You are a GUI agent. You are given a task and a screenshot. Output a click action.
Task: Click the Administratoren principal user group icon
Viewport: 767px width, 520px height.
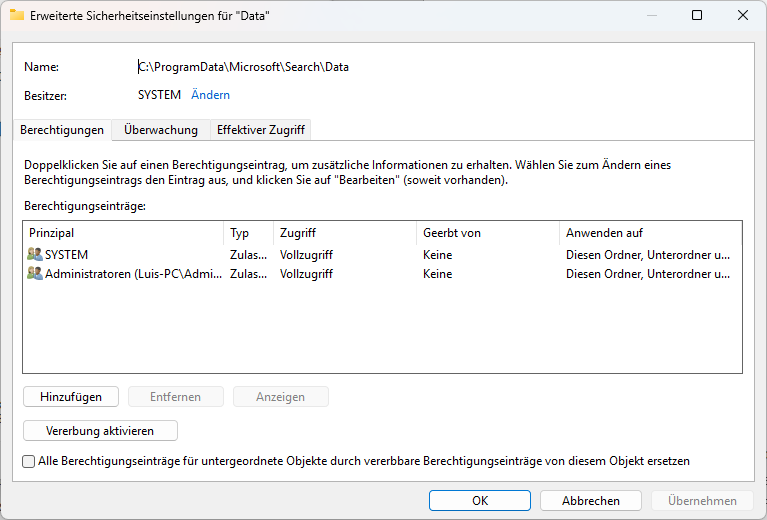coord(35,273)
